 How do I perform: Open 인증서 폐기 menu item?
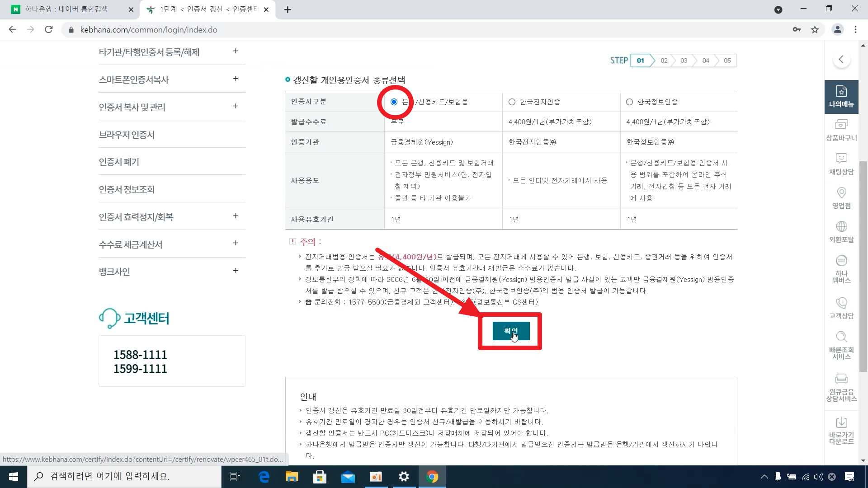[x=119, y=162]
